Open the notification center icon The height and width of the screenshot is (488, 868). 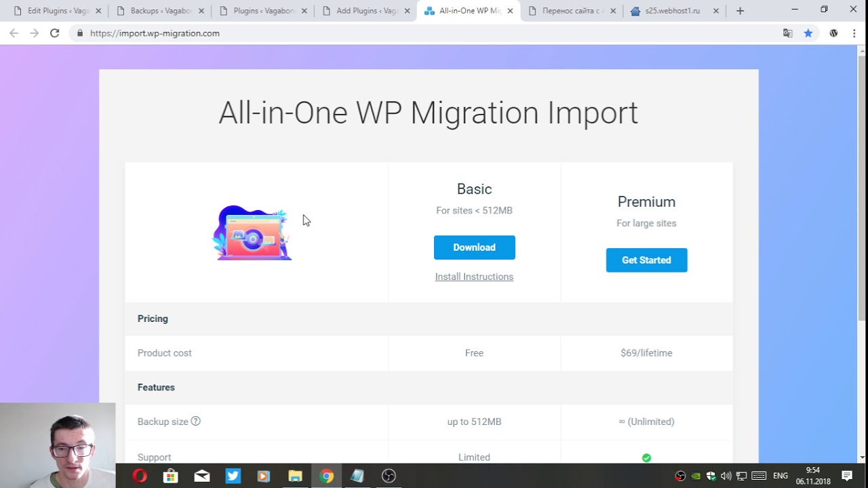(847, 476)
